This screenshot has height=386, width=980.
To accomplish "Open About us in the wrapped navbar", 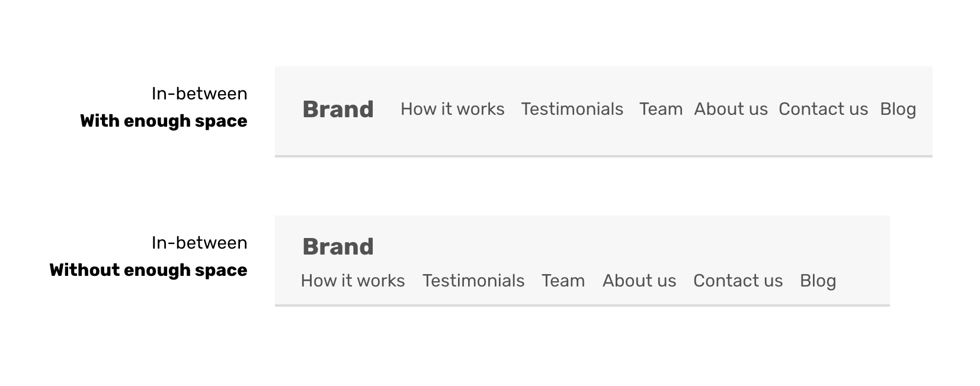I will point(639,281).
